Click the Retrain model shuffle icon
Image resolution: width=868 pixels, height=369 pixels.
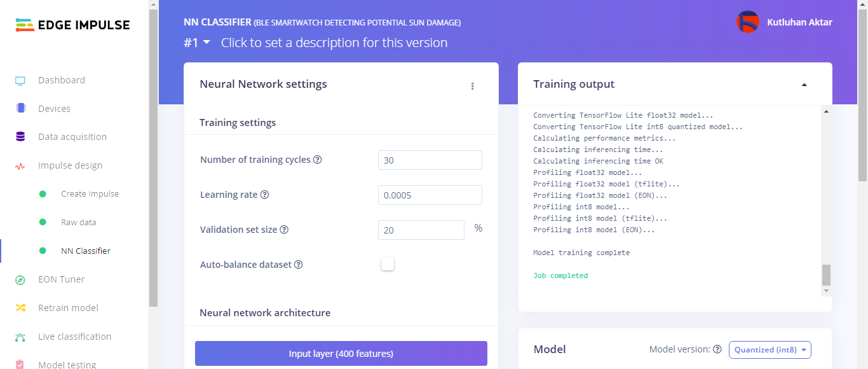(x=20, y=308)
